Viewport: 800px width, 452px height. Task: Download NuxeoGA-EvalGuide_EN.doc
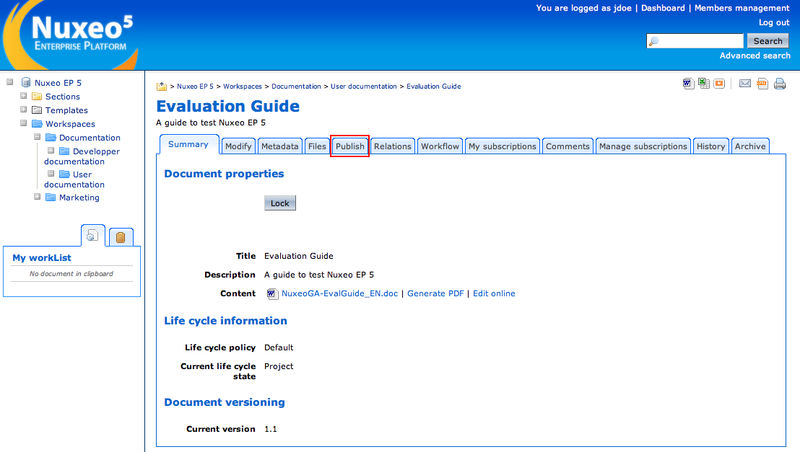[x=339, y=294]
